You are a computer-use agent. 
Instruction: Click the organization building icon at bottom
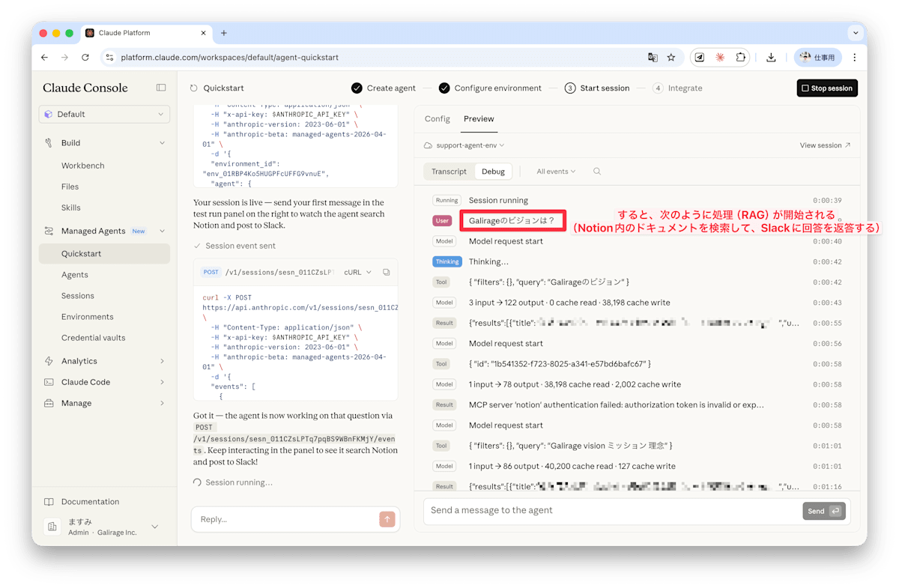click(x=52, y=527)
